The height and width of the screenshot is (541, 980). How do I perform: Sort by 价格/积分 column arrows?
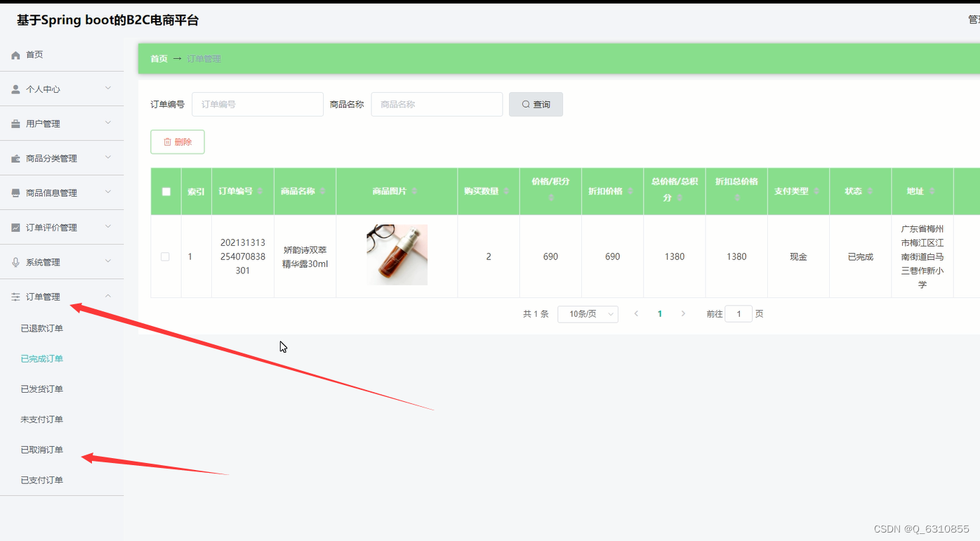coord(550,198)
